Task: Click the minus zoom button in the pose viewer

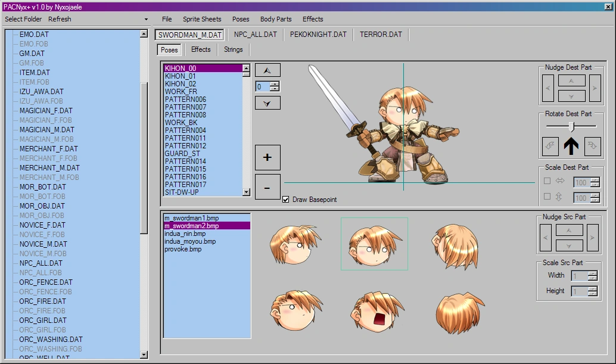Action: pos(266,186)
